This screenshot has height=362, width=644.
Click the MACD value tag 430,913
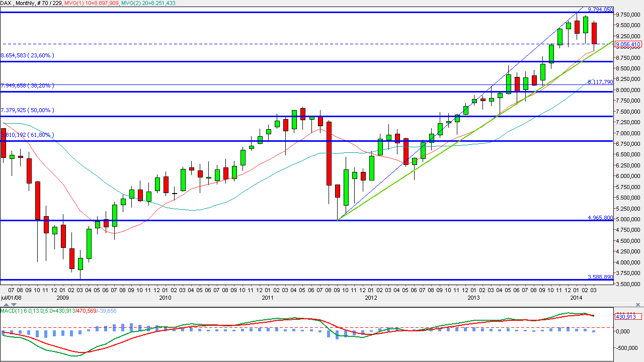[x=627, y=316]
